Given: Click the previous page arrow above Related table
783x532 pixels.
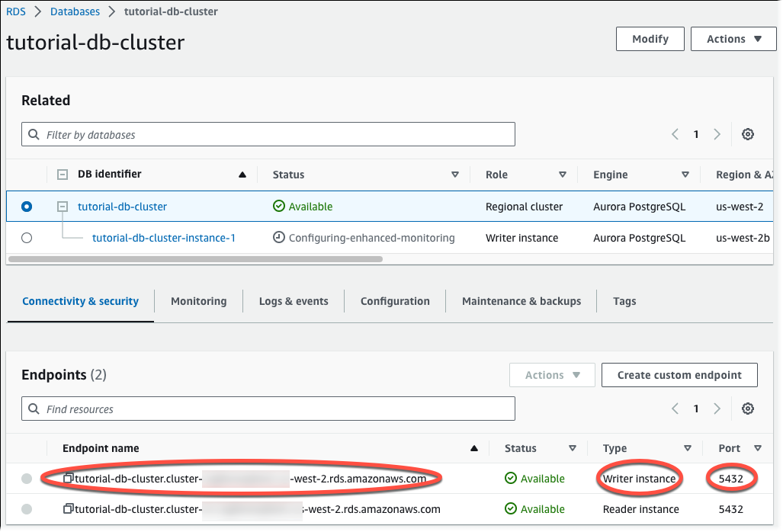Looking at the screenshot, I should (675, 133).
